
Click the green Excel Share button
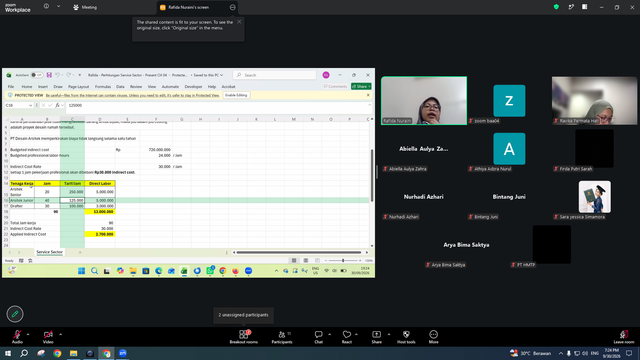(x=361, y=87)
